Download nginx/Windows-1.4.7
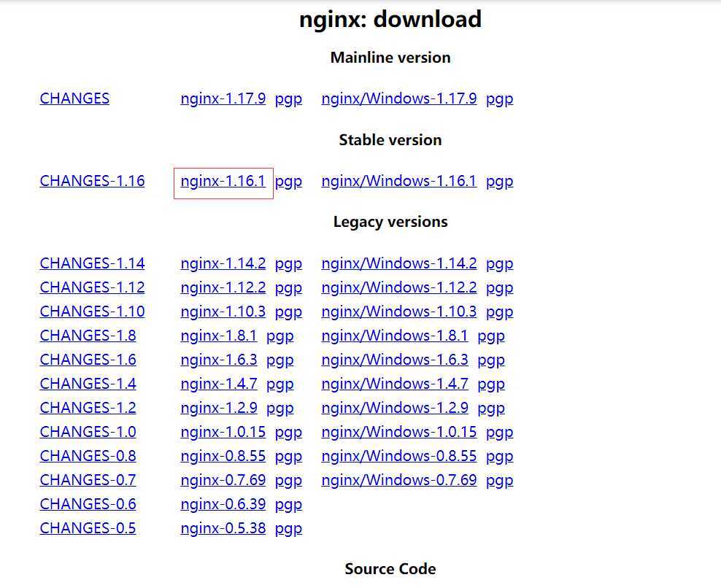Screen dimensions: 721x588 coord(395,384)
